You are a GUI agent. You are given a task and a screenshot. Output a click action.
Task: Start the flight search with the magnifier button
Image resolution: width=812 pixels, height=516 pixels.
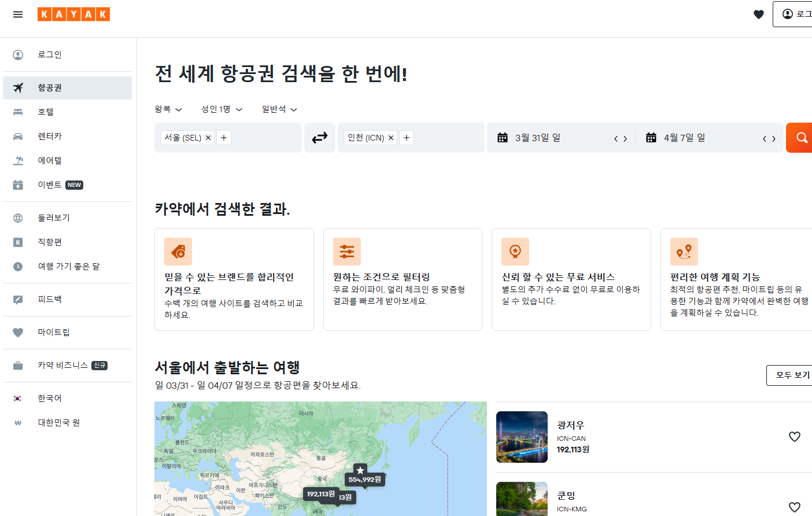(x=803, y=137)
